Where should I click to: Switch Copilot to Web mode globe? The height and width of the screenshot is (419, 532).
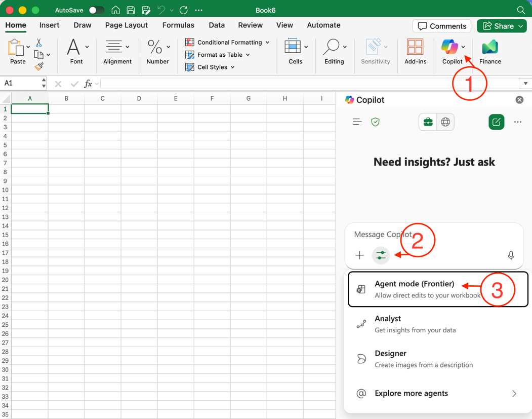pyautogui.click(x=445, y=122)
